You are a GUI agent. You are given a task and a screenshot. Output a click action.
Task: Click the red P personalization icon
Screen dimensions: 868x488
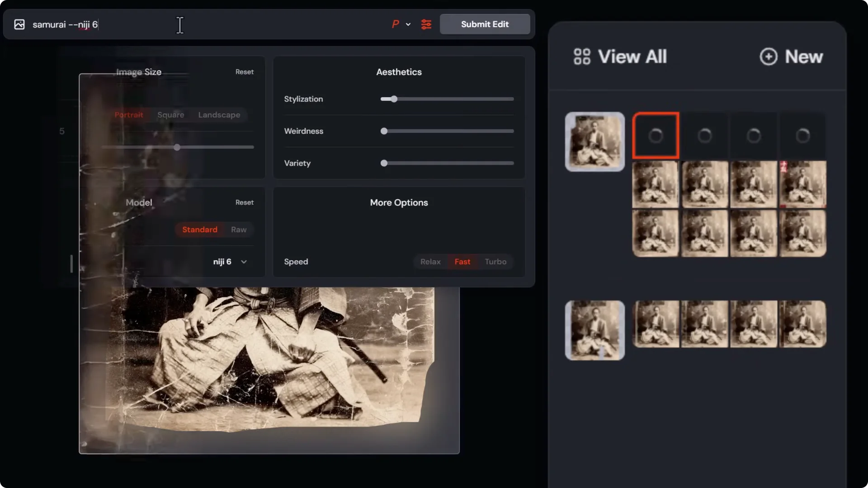pyautogui.click(x=395, y=24)
